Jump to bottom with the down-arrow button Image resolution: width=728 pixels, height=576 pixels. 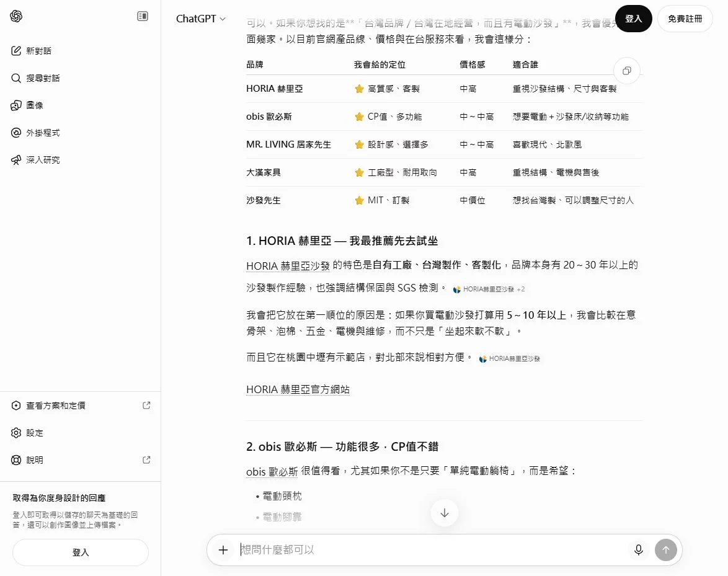tap(445, 513)
